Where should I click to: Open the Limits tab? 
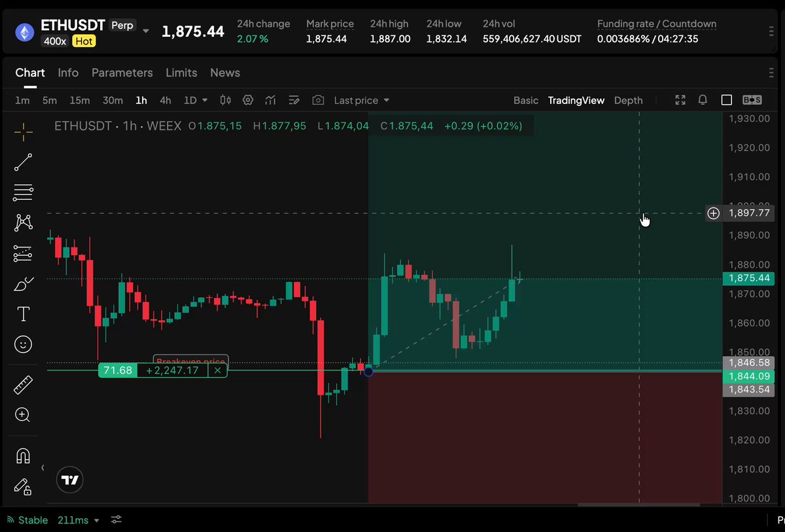[x=181, y=73]
